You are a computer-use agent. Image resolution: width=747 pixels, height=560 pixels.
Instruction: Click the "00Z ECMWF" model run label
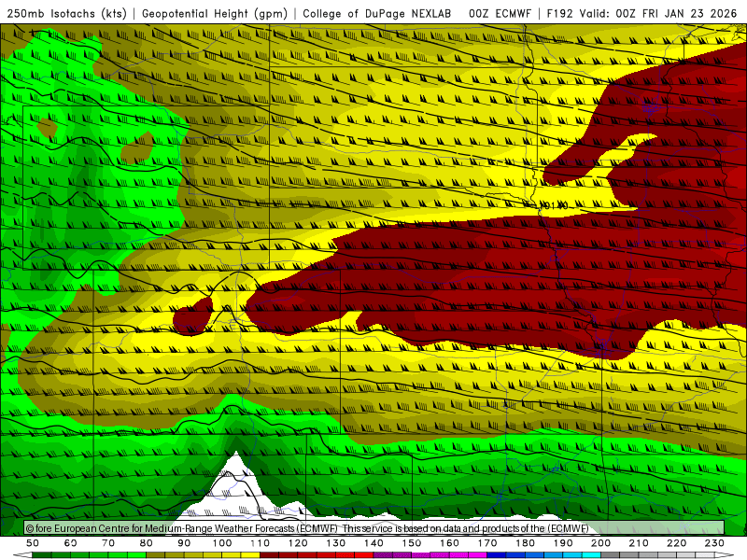[500, 14]
